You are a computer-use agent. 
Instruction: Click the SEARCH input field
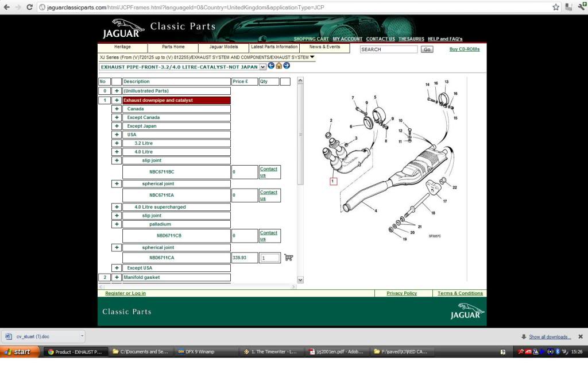coord(389,49)
